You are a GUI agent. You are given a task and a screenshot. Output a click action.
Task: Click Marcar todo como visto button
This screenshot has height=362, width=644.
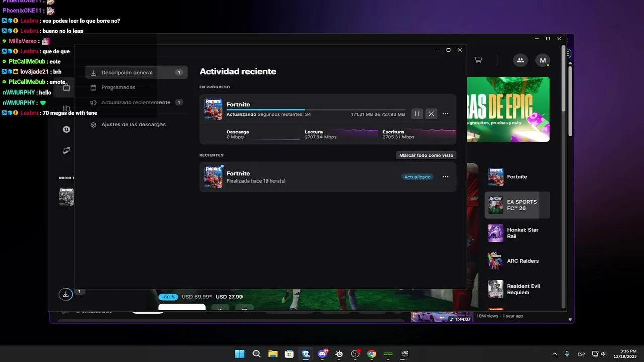[426, 155]
